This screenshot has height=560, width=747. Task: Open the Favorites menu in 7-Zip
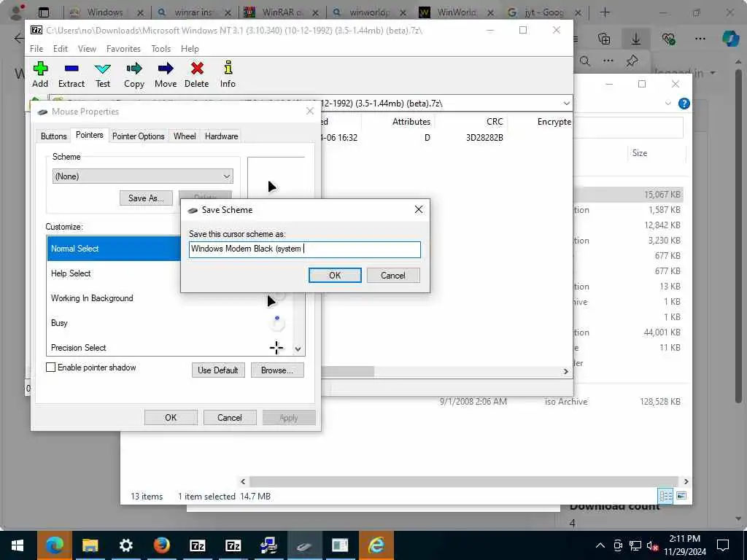tap(123, 49)
